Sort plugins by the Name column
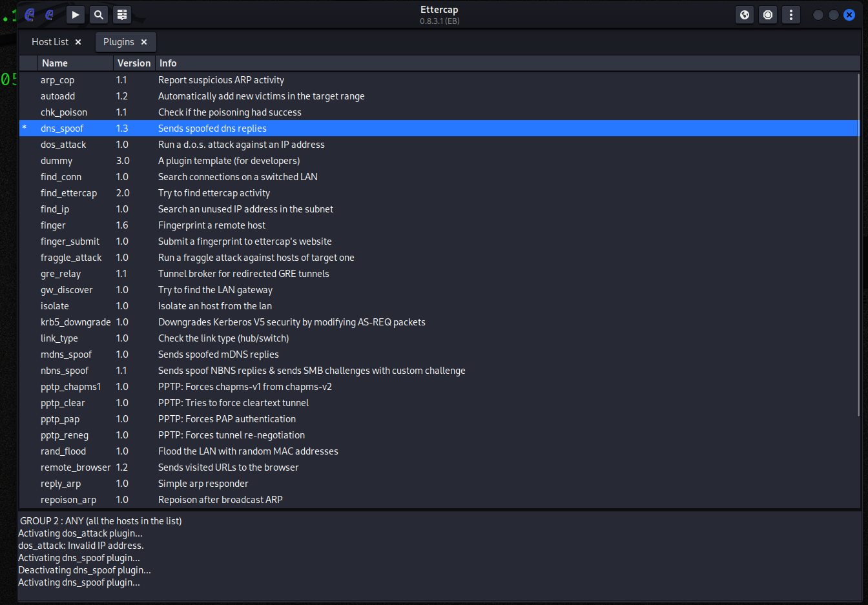Screen dimensions: 868x605 [x=75, y=63]
